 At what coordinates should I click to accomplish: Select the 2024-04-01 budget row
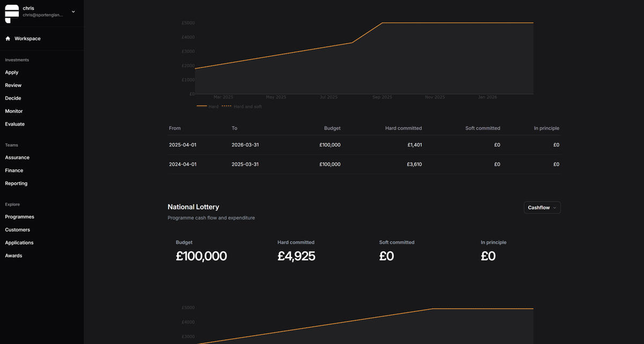pos(364,164)
